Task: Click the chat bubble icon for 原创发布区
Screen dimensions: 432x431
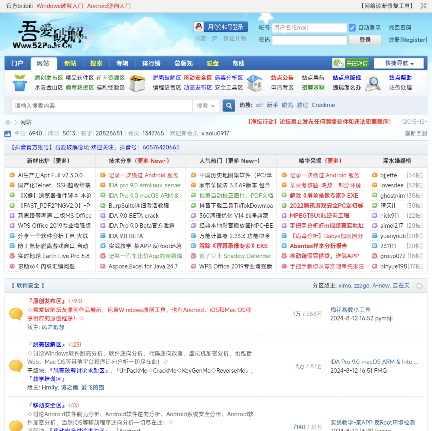Action: click(16, 314)
